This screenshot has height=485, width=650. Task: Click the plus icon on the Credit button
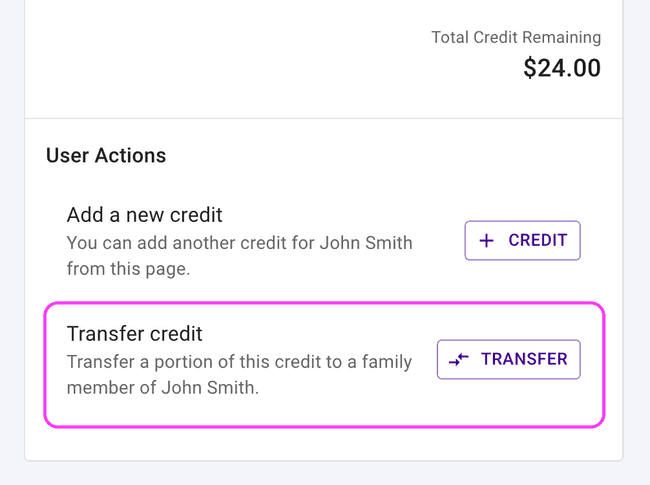pyautogui.click(x=487, y=240)
